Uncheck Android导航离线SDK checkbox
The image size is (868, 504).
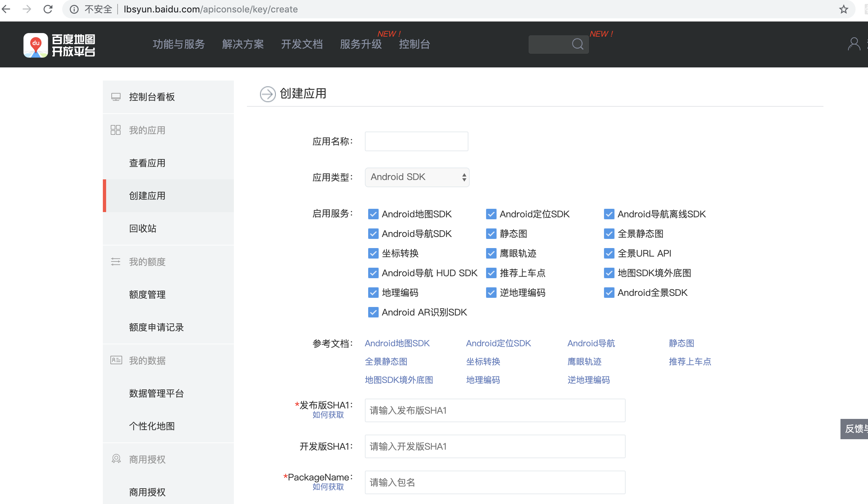pyautogui.click(x=609, y=214)
